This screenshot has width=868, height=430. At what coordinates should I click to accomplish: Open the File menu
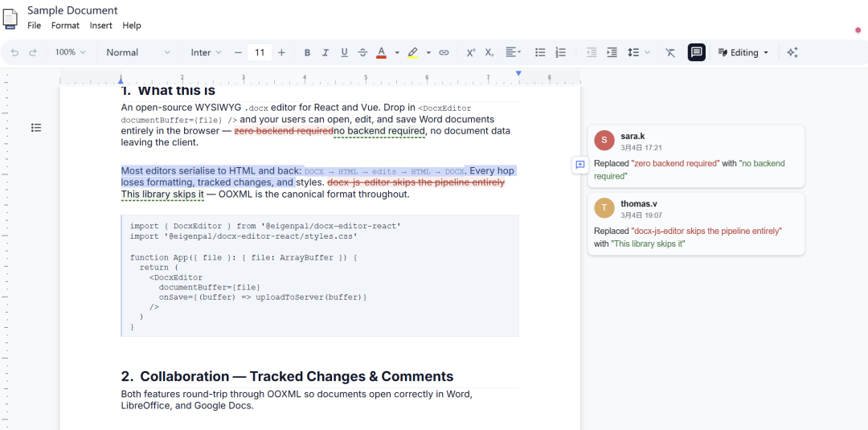(34, 26)
